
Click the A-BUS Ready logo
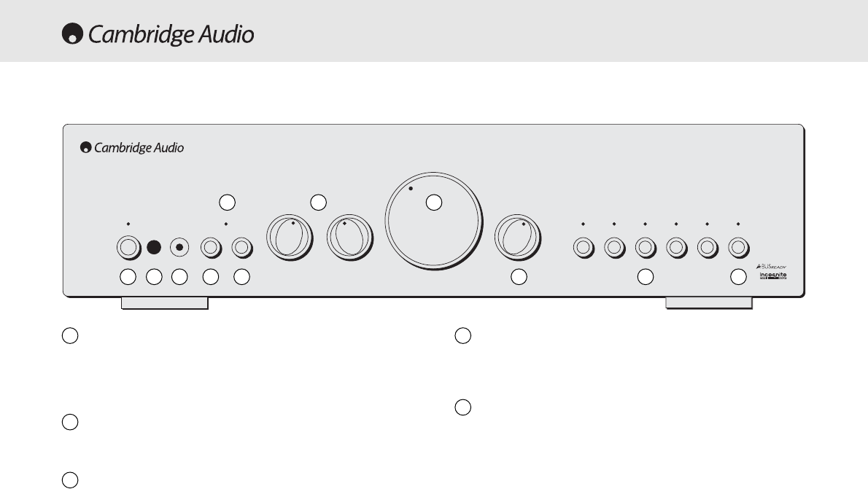(x=771, y=267)
